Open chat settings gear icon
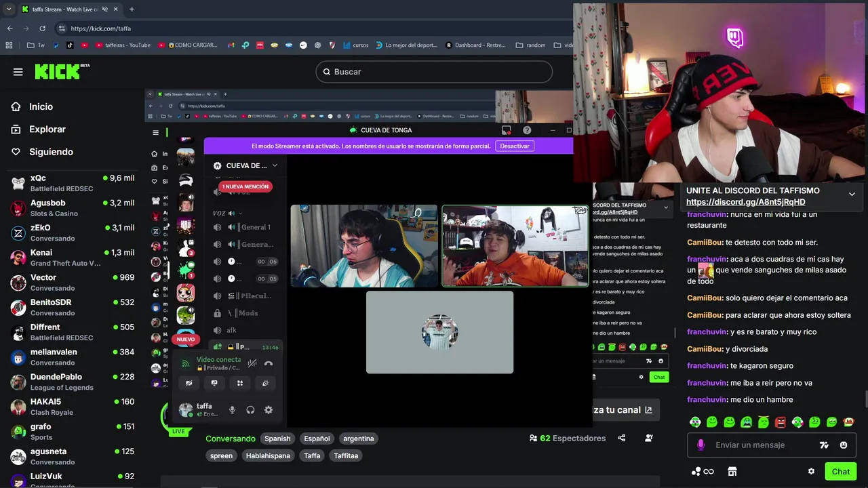868x488 pixels. coord(811,472)
